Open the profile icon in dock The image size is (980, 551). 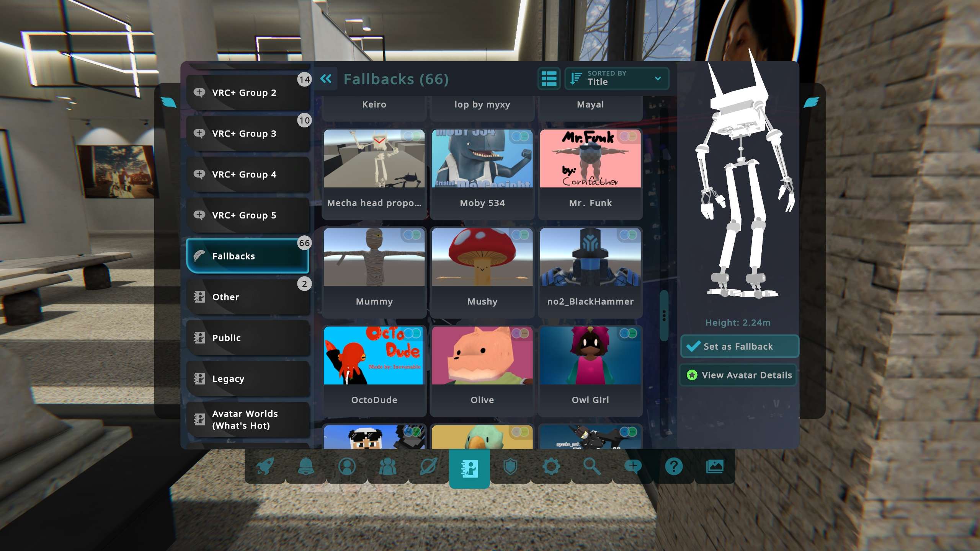point(347,466)
